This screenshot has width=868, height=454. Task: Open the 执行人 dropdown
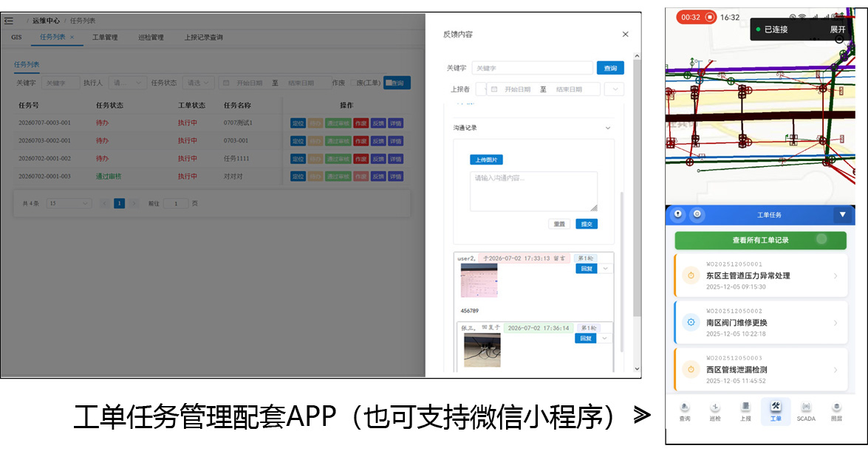(127, 83)
